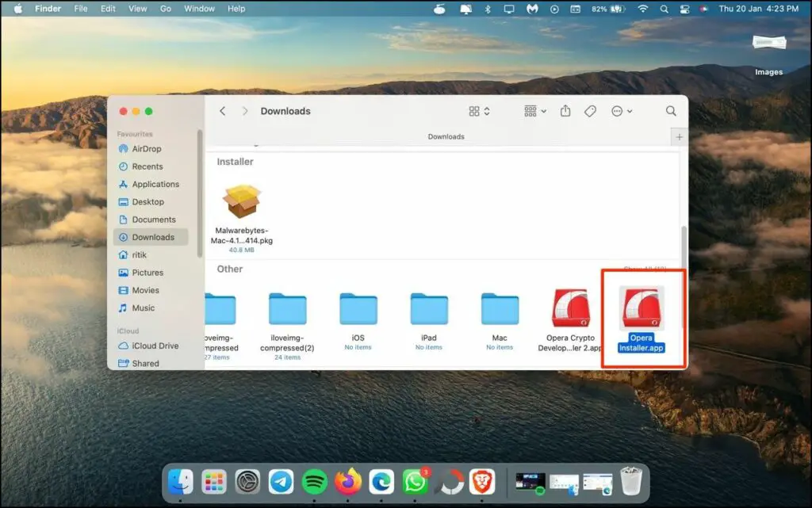Open the File menu

(x=81, y=9)
